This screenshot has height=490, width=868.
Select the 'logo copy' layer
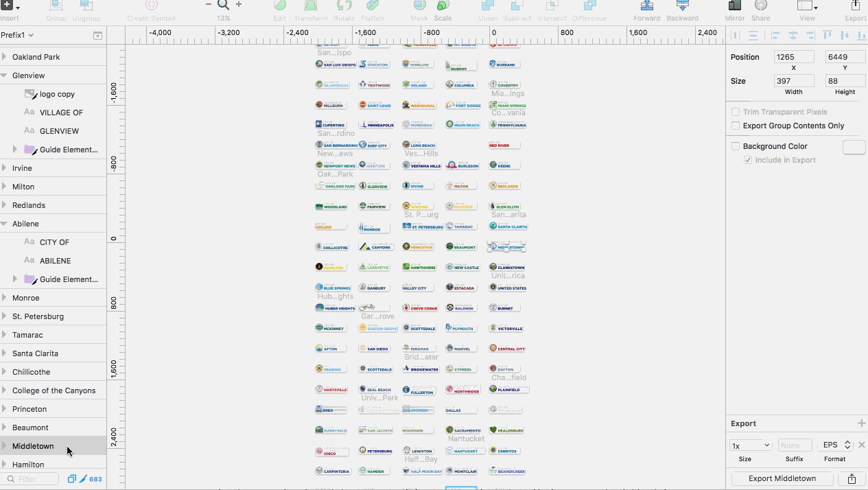tap(57, 94)
